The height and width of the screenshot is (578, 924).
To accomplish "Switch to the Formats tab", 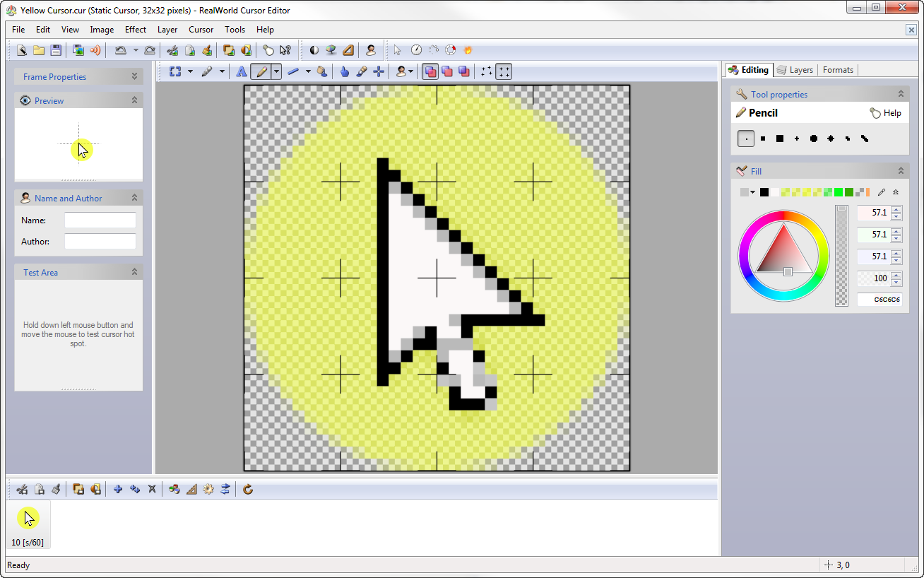I will tap(839, 70).
